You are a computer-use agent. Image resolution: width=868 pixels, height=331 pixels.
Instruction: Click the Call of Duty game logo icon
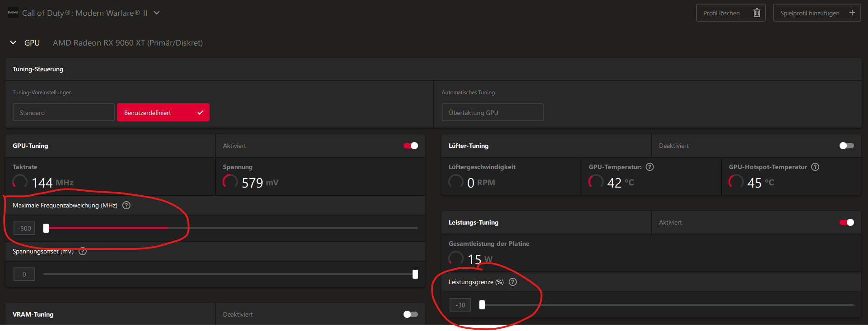coord(13,13)
